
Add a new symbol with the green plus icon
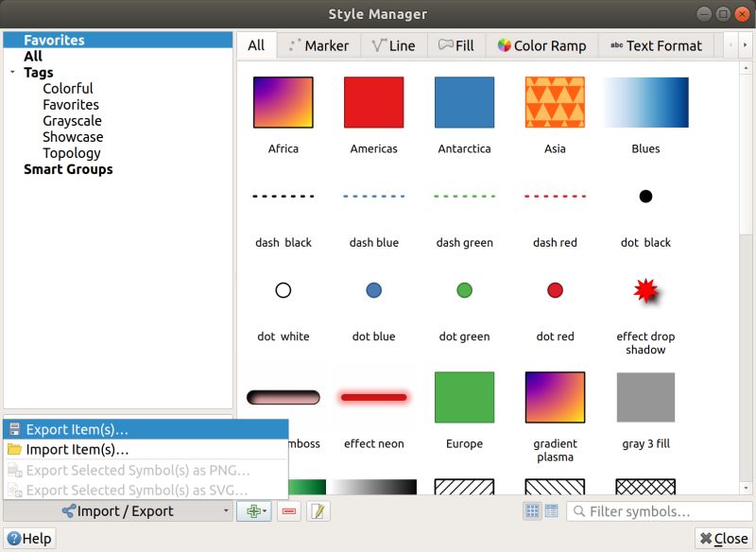point(253,510)
